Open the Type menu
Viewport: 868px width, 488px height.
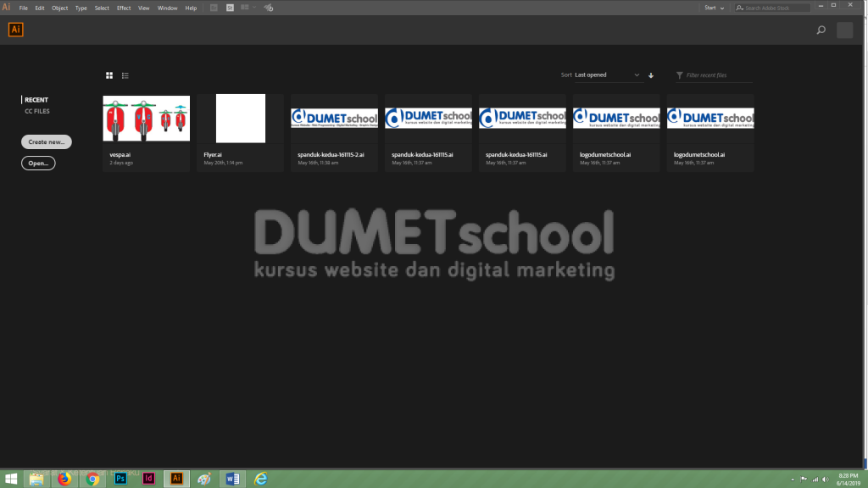coord(81,8)
